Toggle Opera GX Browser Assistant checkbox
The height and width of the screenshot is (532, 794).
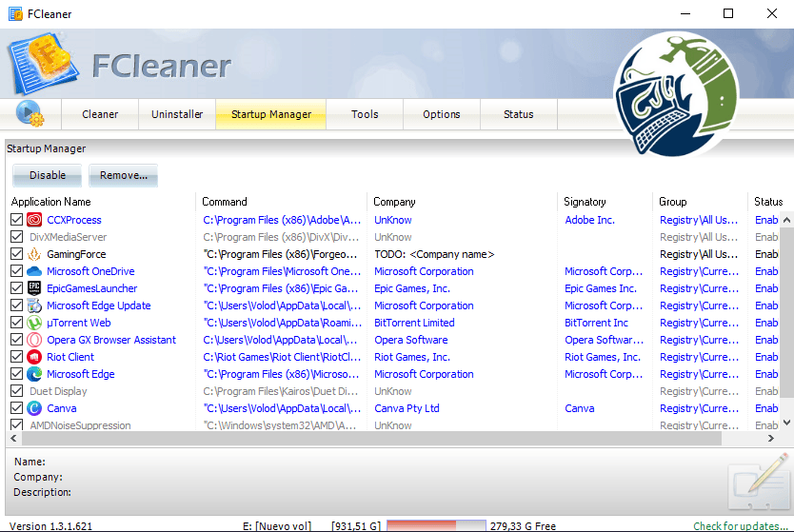(17, 340)
